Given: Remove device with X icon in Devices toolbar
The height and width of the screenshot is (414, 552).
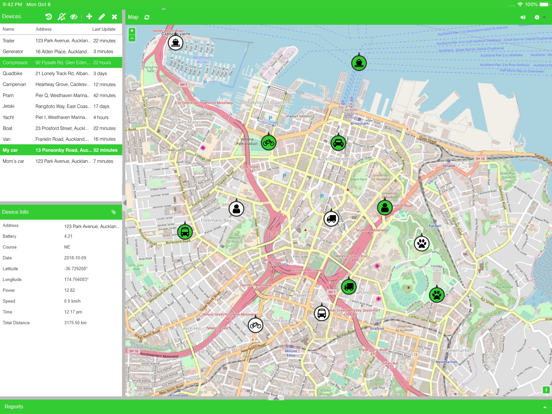Looking at the screenshot, I should (114, 17).
